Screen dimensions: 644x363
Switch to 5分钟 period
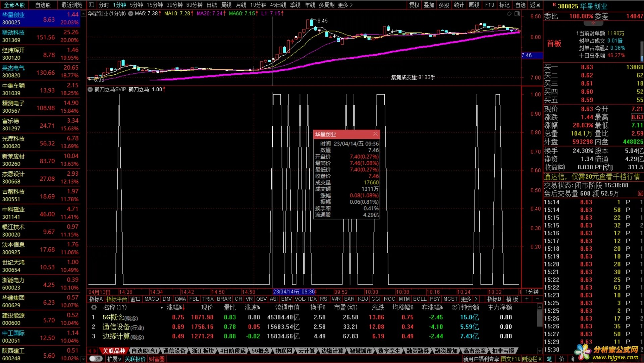click(136, 5)
